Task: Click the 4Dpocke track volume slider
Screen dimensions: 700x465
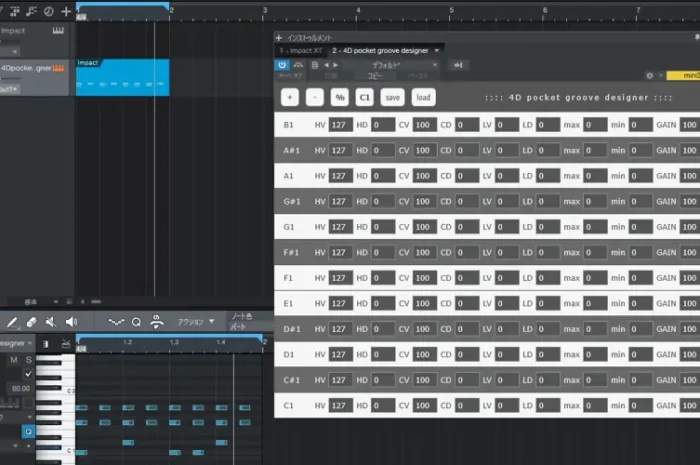Action: 10,79
